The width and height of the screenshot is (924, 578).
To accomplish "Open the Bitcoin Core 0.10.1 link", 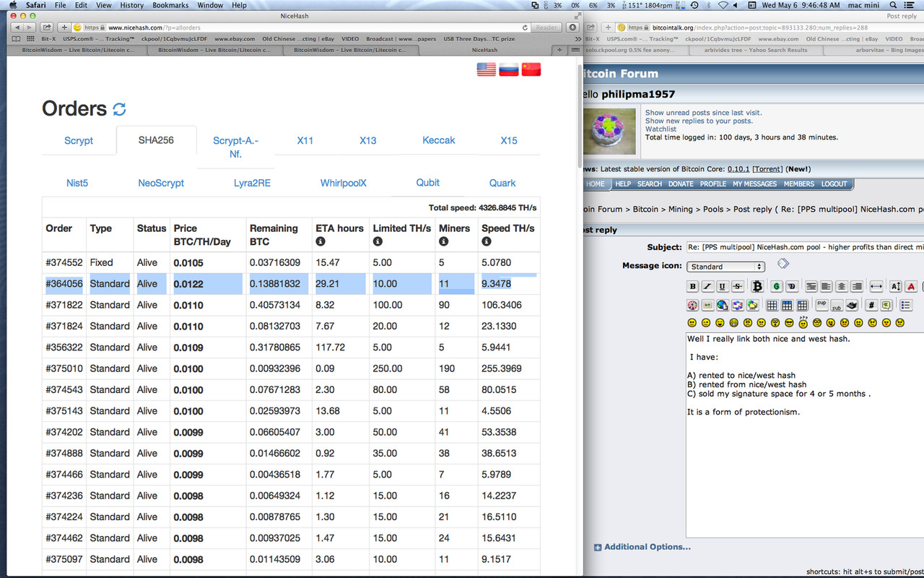I will [738, 168].
